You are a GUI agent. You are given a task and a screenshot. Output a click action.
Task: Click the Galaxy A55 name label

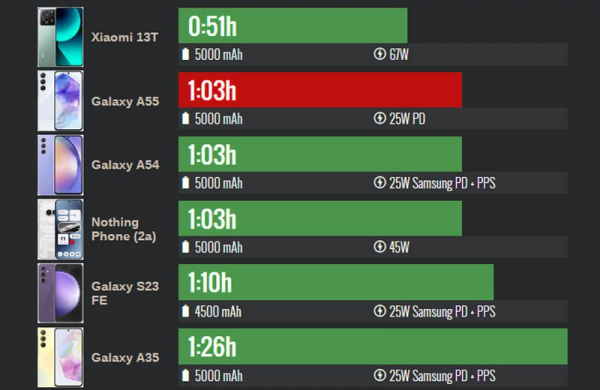click(125, 101)
